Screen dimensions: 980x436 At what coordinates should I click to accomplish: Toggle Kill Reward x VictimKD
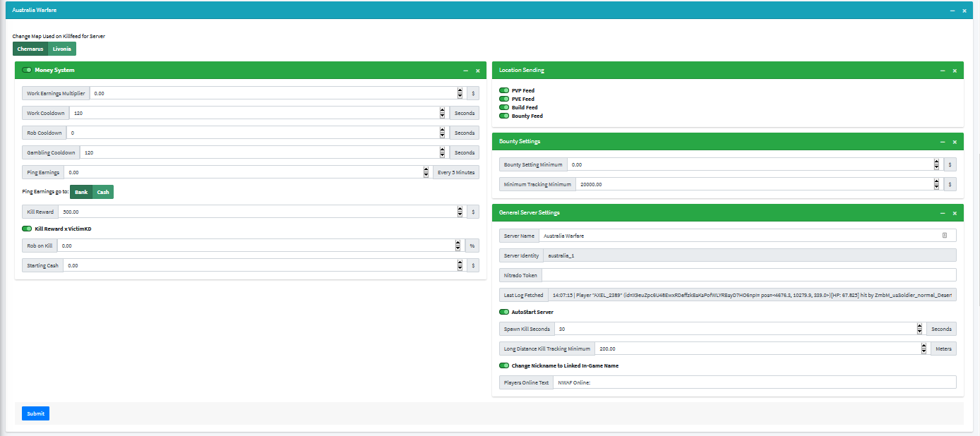click(27, 229)
